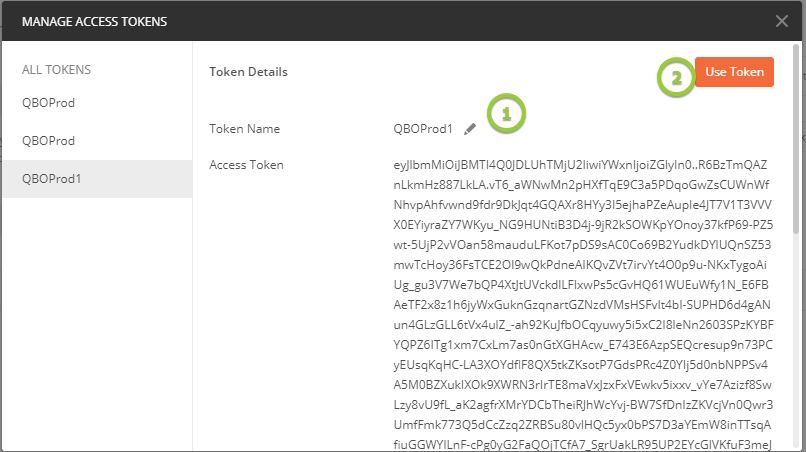806x452 pixels.
Task: Click token line starting with eyJlbmMiOiJ
Action: point(581,165)
